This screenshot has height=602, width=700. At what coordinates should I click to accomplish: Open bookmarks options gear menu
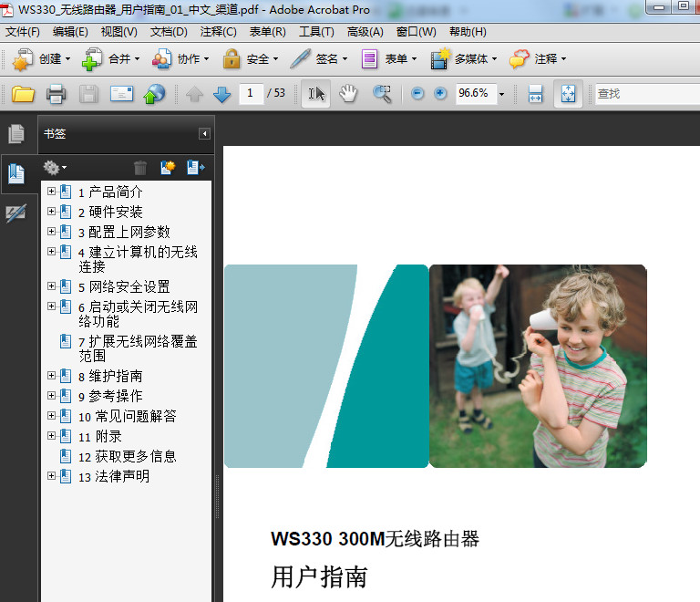[55, 168]
